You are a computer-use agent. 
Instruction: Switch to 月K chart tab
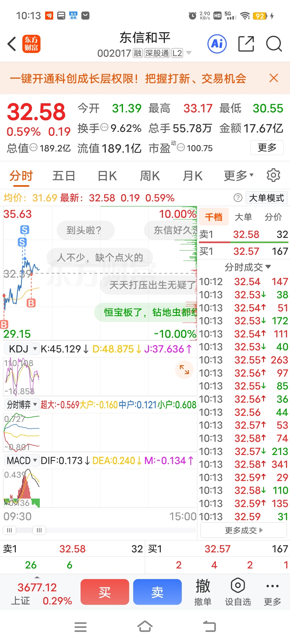tap(192, 176)
